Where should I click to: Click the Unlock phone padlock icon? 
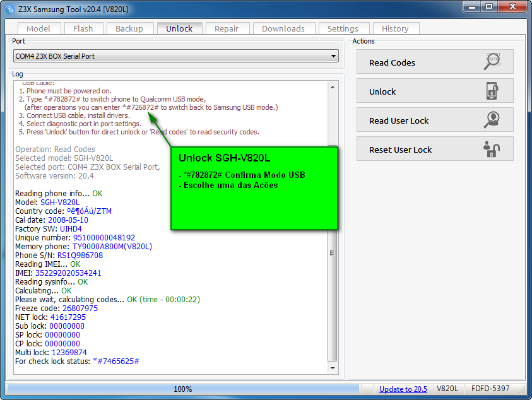(x=492, y=91)
